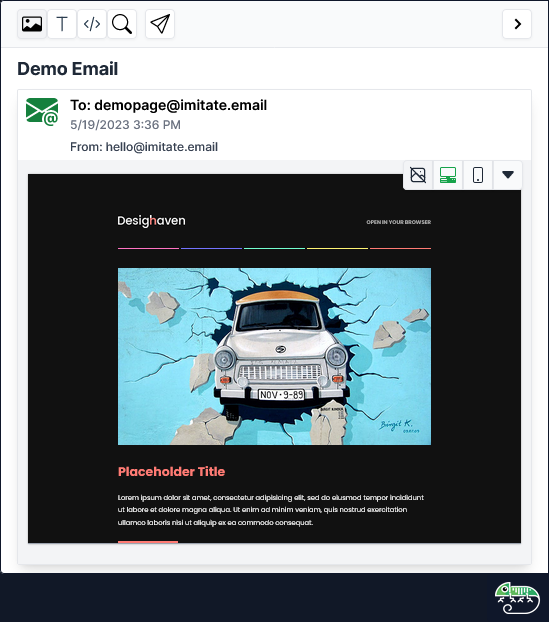This screenshot has height=622, width=549.
Task: Click the Open in Your Browser link
Action: click(x=399, y=222)
